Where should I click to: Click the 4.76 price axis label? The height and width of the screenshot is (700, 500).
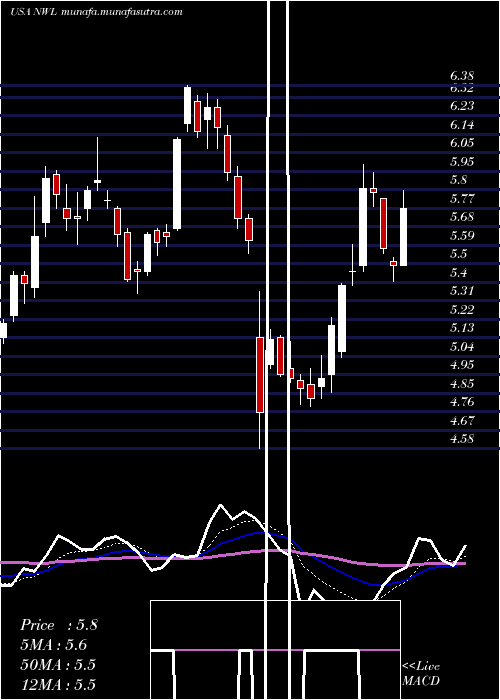click(462, 402)
